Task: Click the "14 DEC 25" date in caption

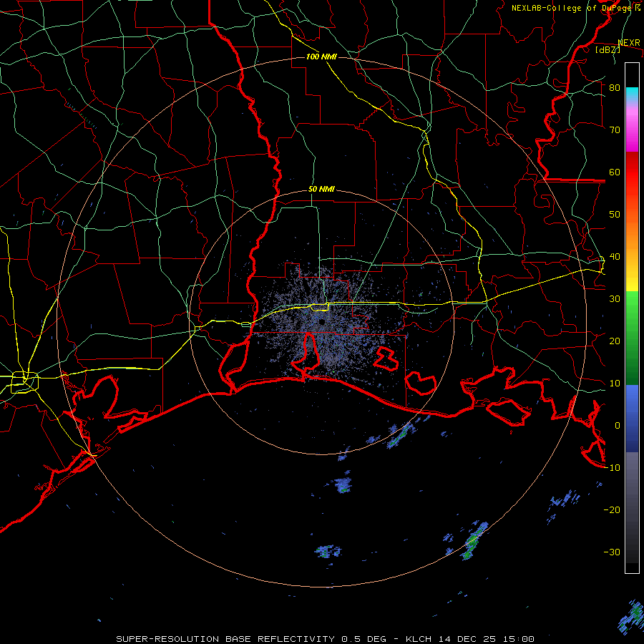Action: point(467,639)
